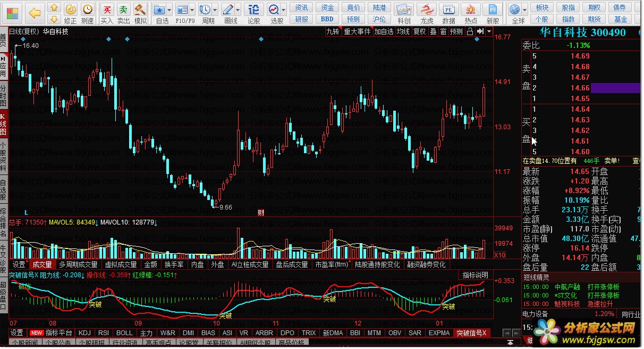Open the 自选 watchlist folder icon
The width and height of the screenshot is (644, 349).
159,9
